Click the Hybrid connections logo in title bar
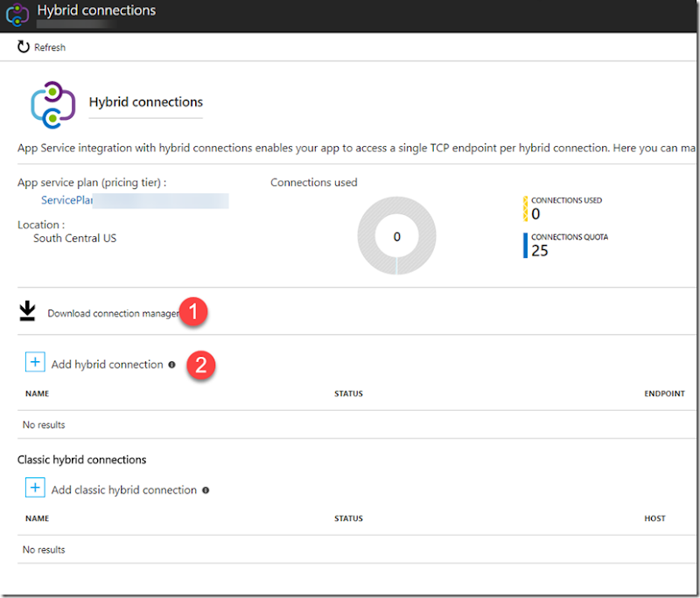 (17, 14)
